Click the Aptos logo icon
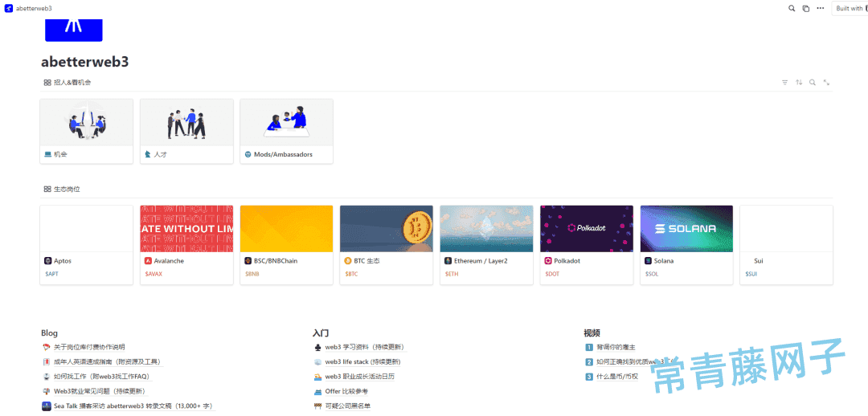Viewport: 868px width, 416px height. [x=47, y=260]
